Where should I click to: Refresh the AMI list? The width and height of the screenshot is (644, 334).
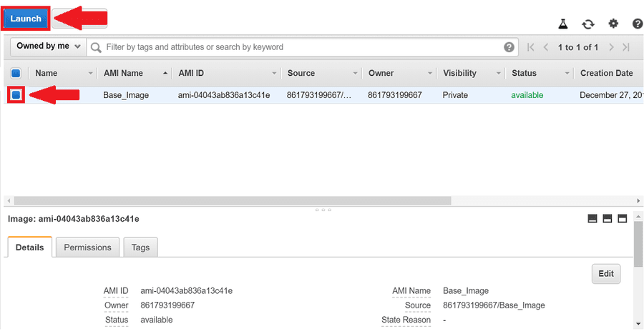pyautogui.click(x=588, y=24)
